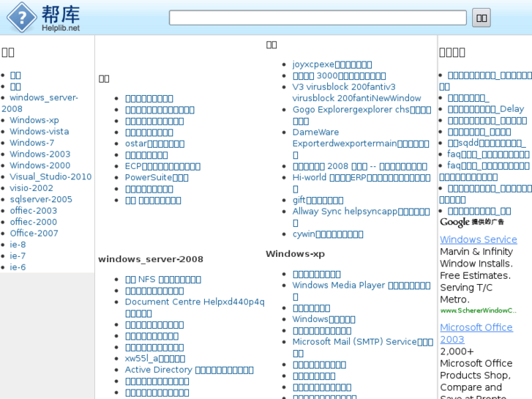The image size is (532, 399).
Task: Open the ECP help article link
Action: pos(162,166)
